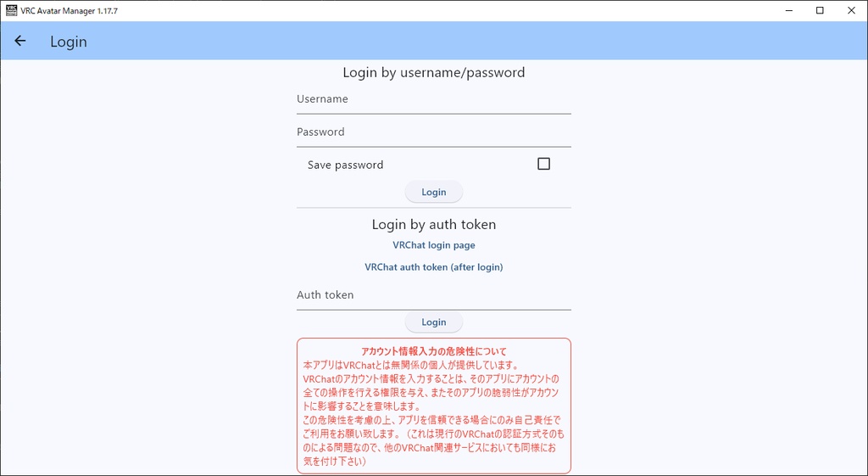This screenshot has height=476, width=868.
Task: Minimize the VRC Avatar Manager window
Action: pos(788,10)
